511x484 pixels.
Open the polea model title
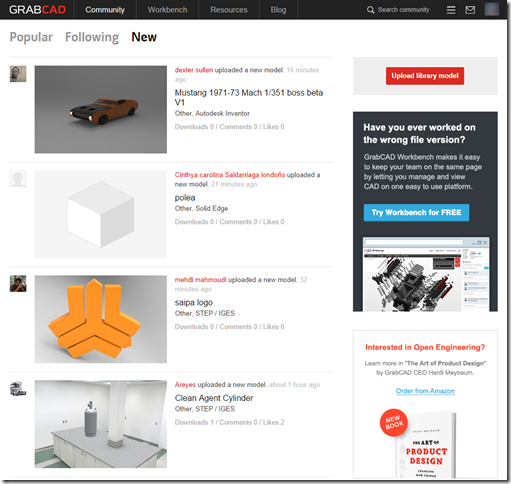click(x=185, y=198)
